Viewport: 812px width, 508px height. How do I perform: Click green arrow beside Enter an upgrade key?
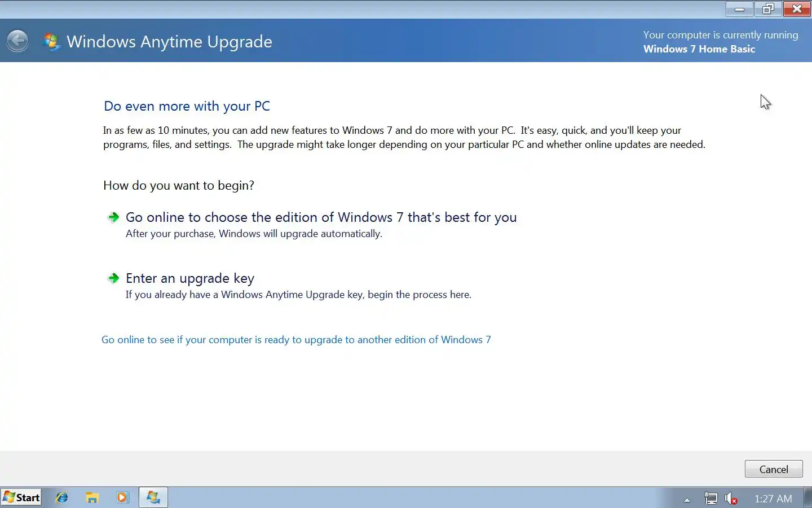(x=113, y=278)
